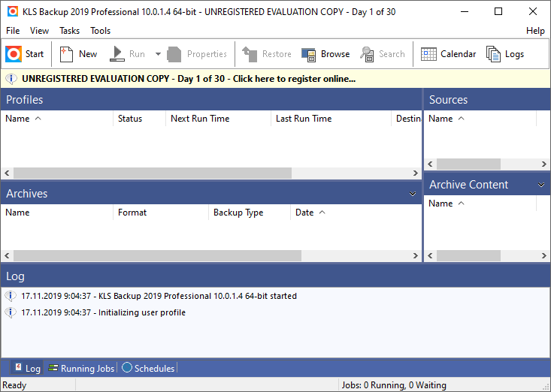Open the View menu
Screen dimensions: 551x392
click(39, 31)
